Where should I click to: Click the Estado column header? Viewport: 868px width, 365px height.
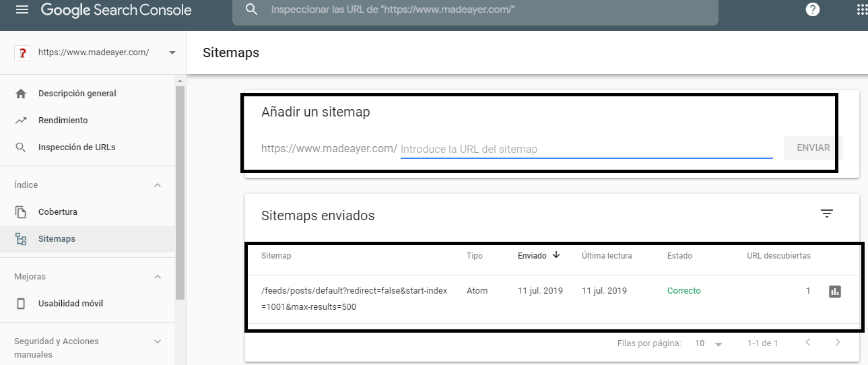click(x=679, y=256)
